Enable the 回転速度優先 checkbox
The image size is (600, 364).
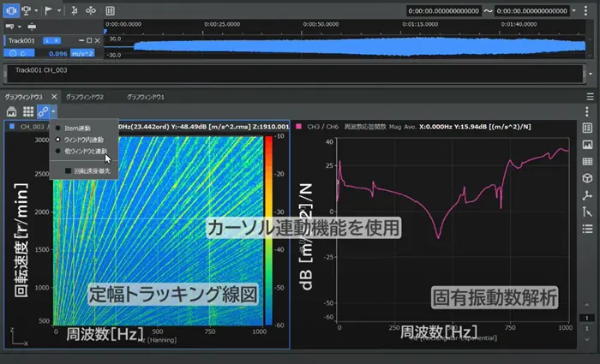click(69, 170)
